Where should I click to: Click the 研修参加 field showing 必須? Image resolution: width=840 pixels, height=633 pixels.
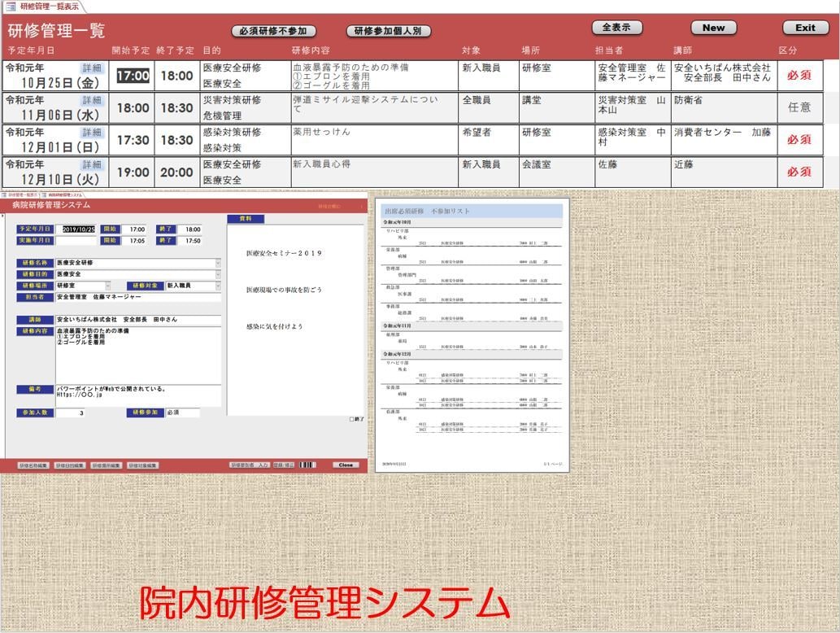pyautogui.click(x=182, y=413)
